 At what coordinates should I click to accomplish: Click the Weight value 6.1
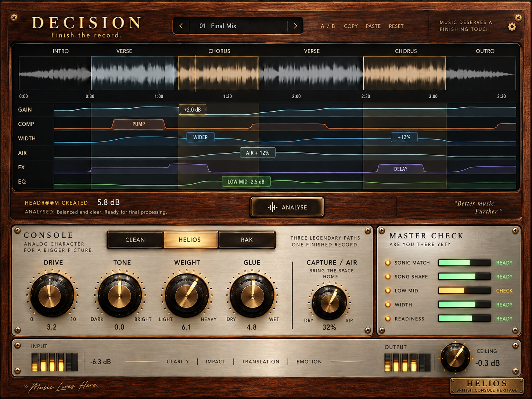pyautogui.click(x=186, y=327)
